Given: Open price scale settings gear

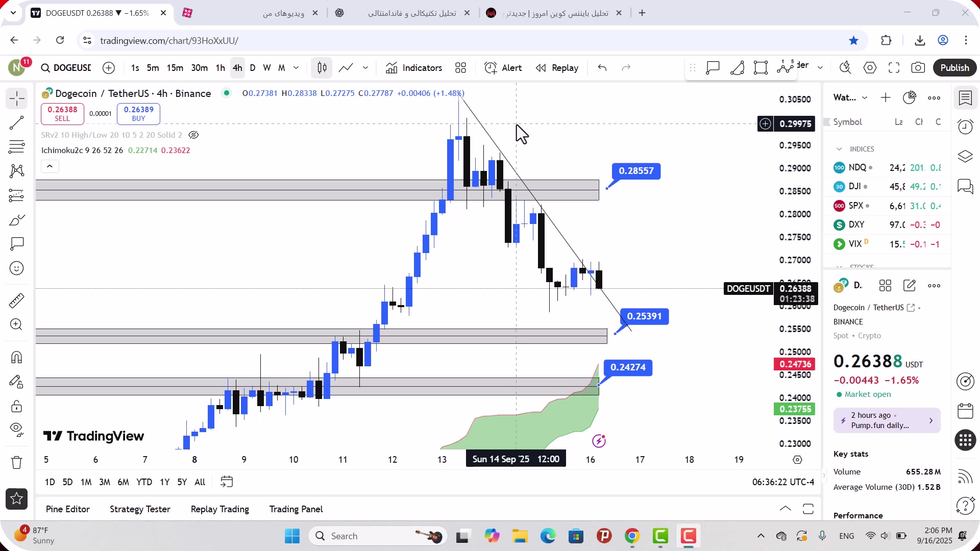Looking at the screenshot, I should [798, 460].
